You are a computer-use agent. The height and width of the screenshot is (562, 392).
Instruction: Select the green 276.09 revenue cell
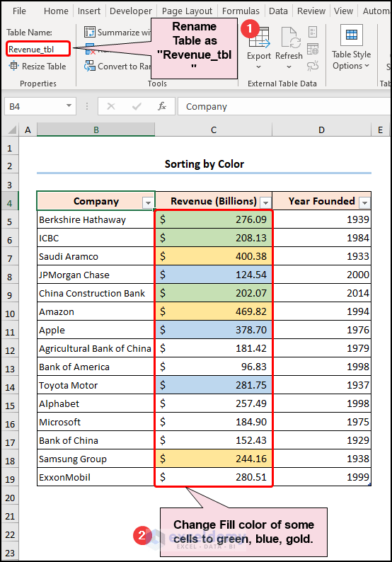pyautogui.click(x=214, y=219)
